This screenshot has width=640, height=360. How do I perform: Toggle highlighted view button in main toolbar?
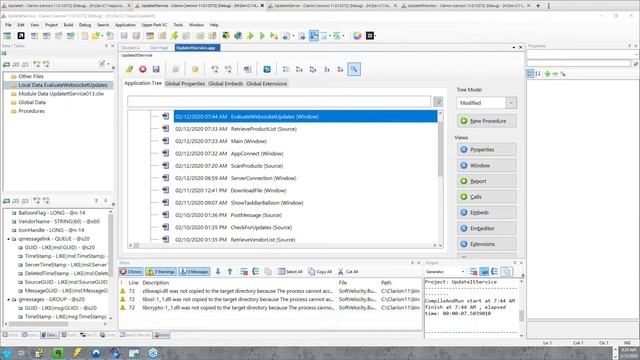tap(313, 36)
